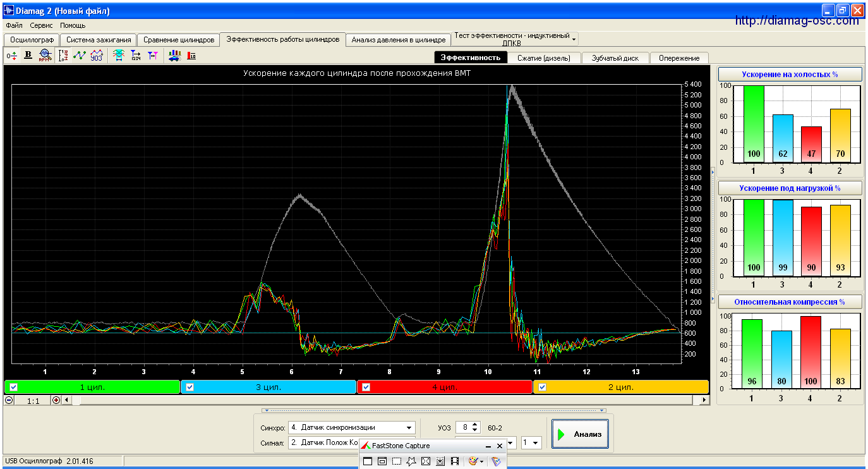Screen dimensions: 868x469
Task: Click the zero level up/down arrows icon
Action: coord(12,56)
